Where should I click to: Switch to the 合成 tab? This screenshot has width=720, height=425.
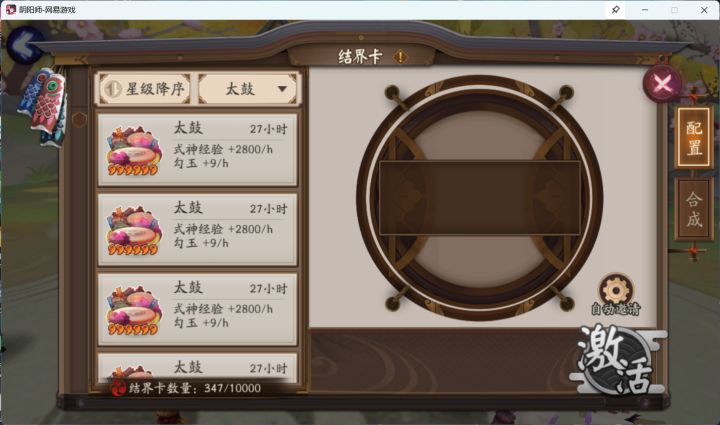click(x=694, y=209)
